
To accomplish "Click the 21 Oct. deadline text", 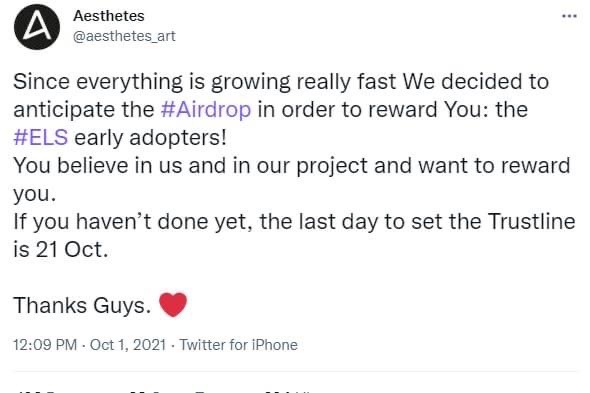I will coord(72,249).
